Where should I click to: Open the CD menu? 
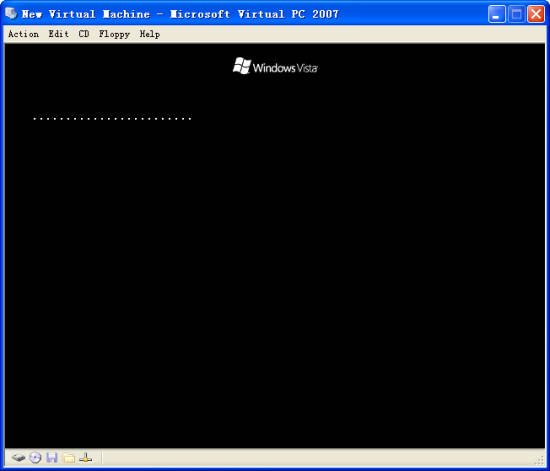[x=84, y=34]
